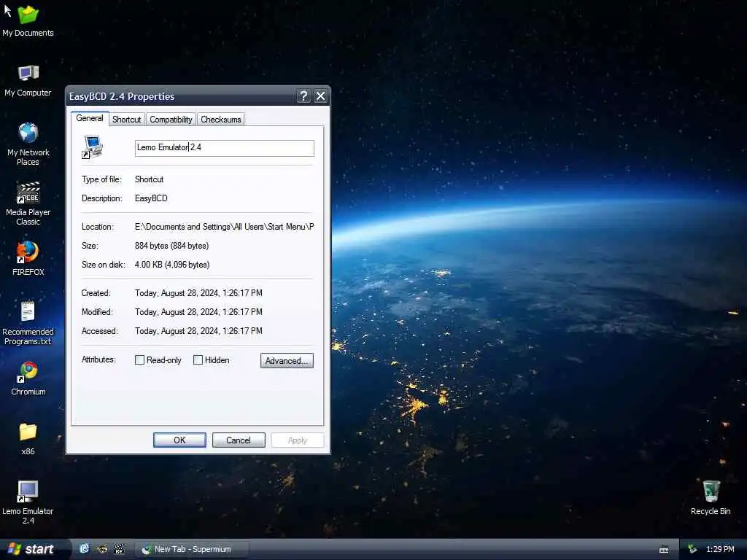Screen dimensions: 747x560
Task: Click the Advanced... attributes button
Action: (x=287, y=360)
